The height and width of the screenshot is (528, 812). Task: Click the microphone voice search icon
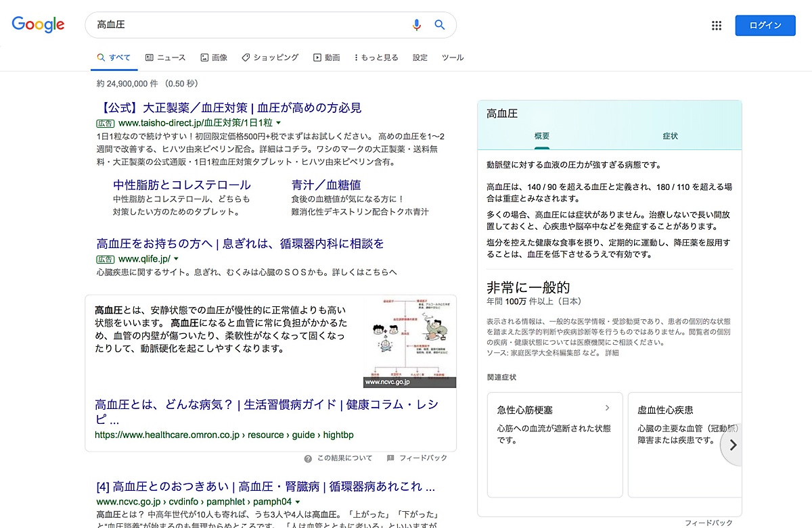point(417,25)
